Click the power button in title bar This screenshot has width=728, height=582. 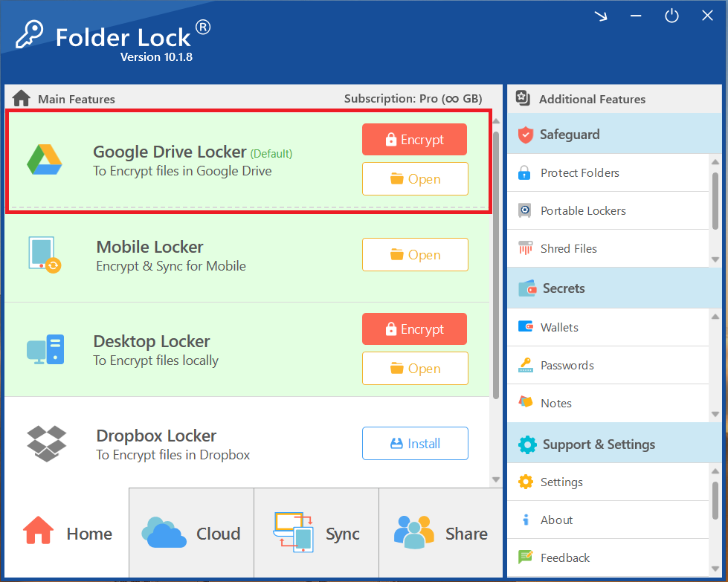coord(671,16)
